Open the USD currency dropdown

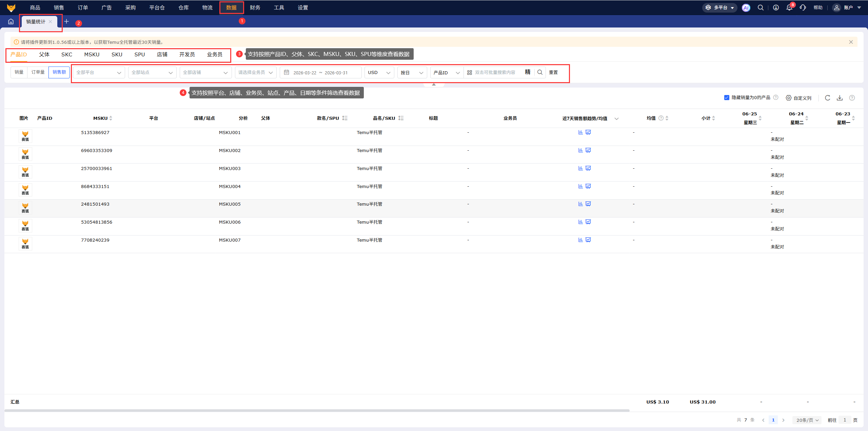click(x=379, y=73)
